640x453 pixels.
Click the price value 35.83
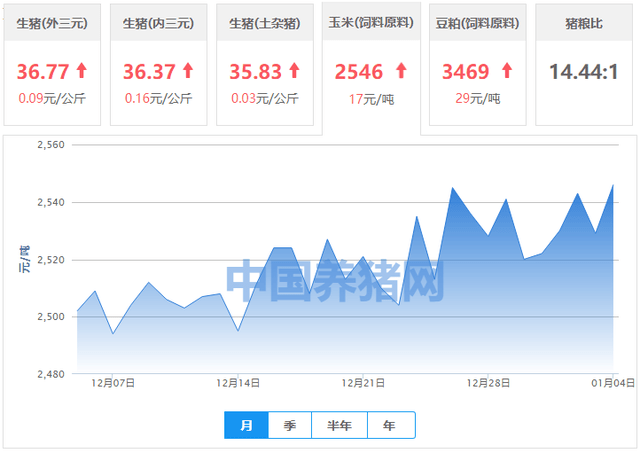click(x=256, y=72)
